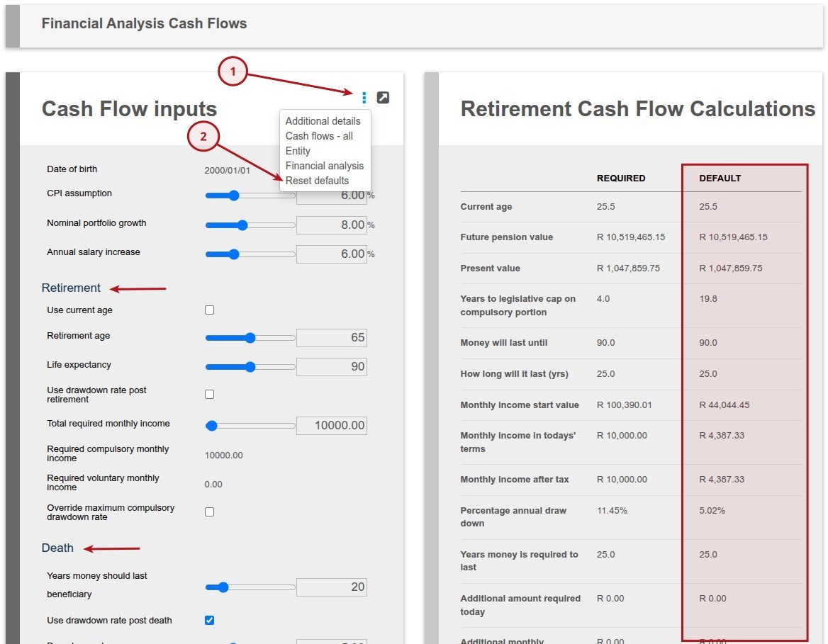
Task: Select the Entity menu entry
Action: (x=298, y=151)
